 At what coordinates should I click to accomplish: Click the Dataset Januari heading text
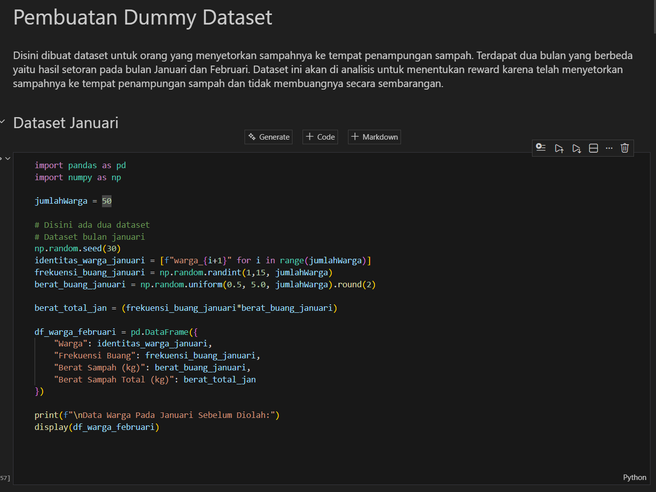[x=66, y=123]
